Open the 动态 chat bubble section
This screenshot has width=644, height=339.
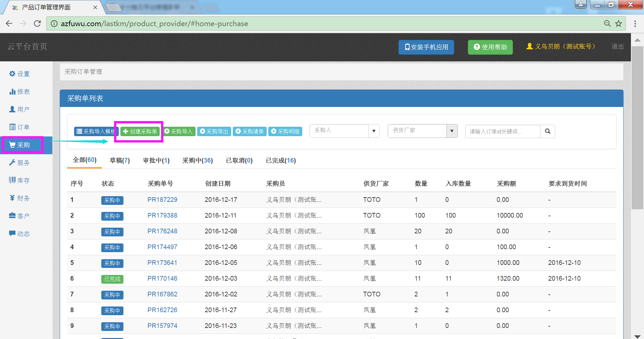click(x=19, y=234)
